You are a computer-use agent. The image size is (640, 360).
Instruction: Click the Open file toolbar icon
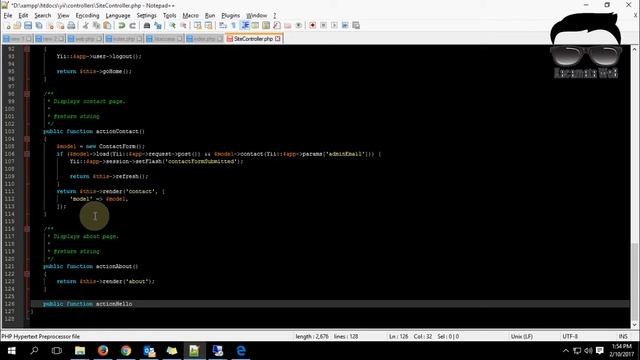(17, 25)
